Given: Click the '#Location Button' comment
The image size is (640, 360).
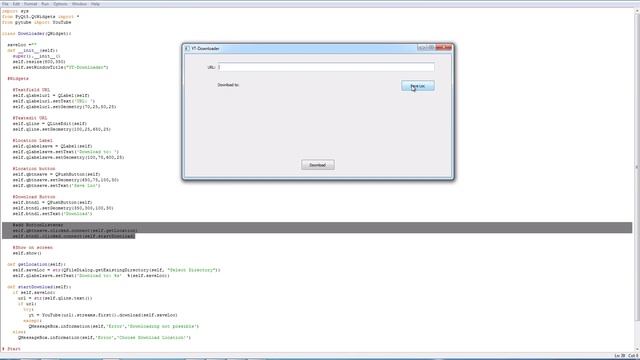Looking at the screenshot, I should point(34,169).
